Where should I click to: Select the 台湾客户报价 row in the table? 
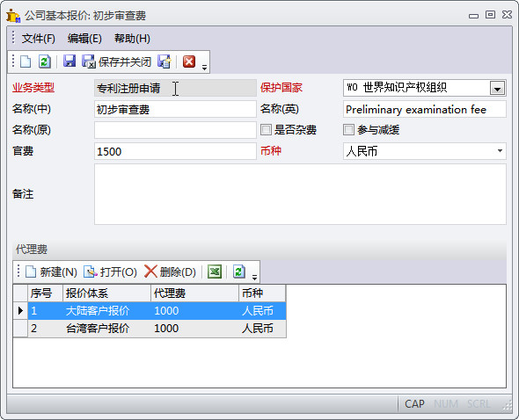tap(157, 329)
